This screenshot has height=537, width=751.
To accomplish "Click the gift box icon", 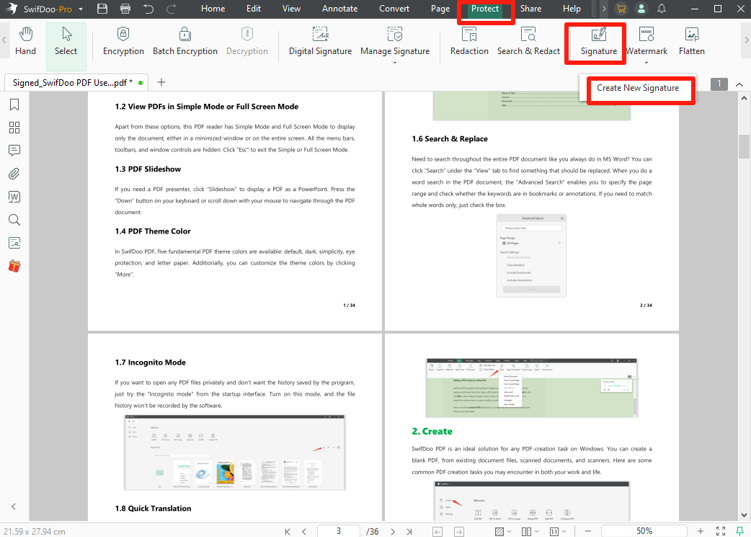I will [14, 266].
